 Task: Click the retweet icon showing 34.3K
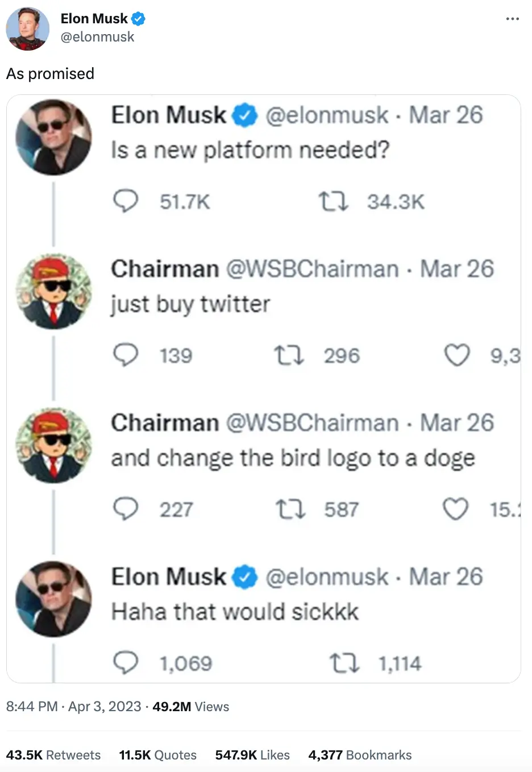click(333, 201)
